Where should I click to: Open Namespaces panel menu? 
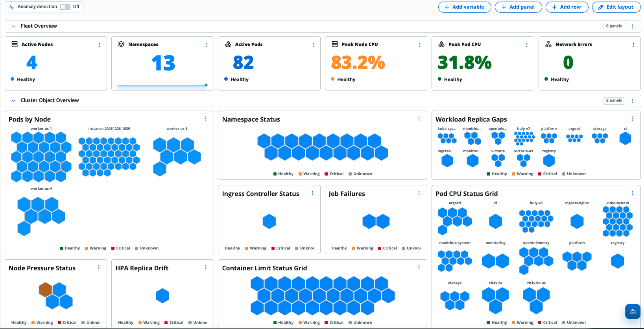coord(206,45)
